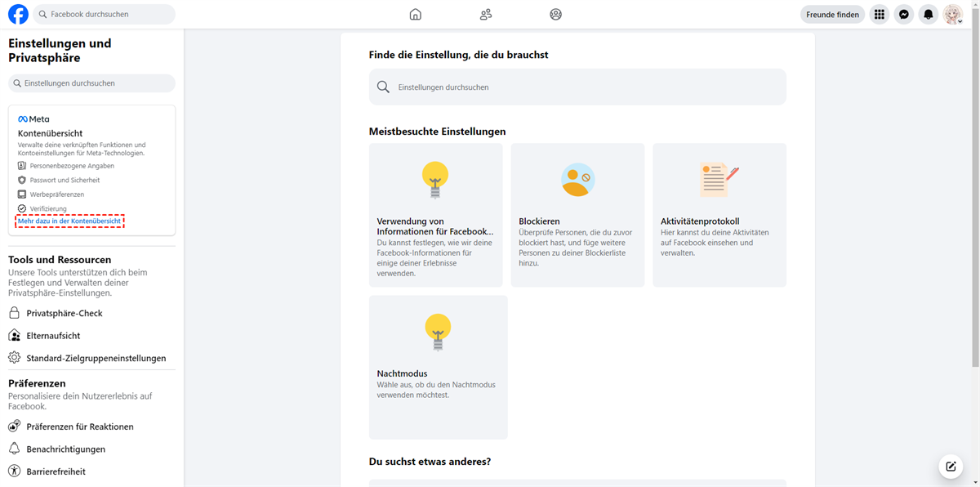Click the person icon beside Personenbezogene Angaben
The width and height of the screenshot is (980, 487).
coord(22,166)
